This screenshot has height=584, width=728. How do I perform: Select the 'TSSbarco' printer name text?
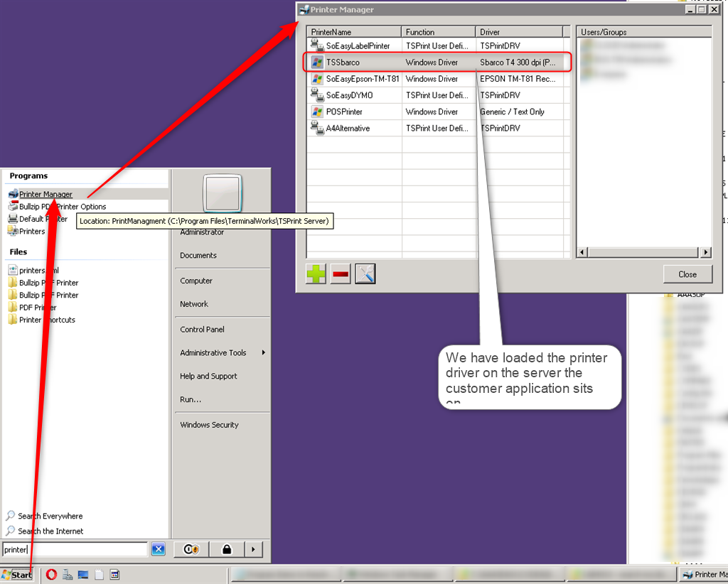click(x=343, y=62)
